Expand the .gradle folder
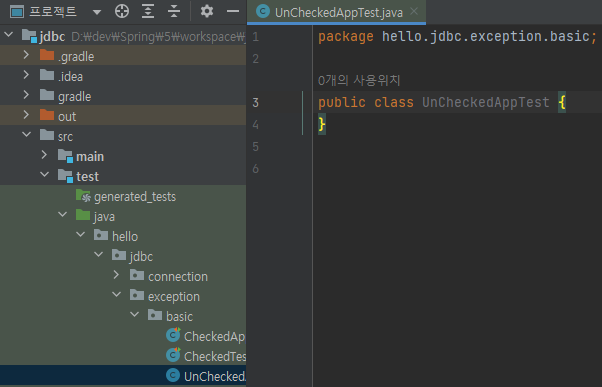The height and width of the screenshot is (387, 602). (26, 55)
